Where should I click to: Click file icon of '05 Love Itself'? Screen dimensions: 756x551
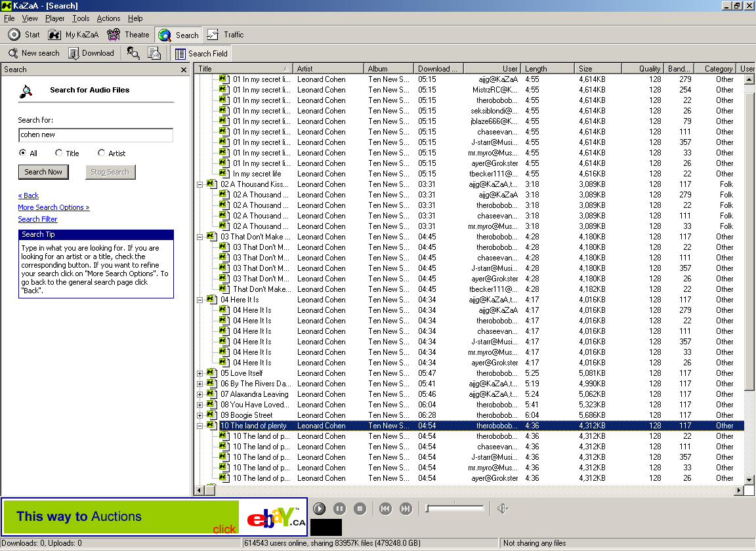[212, 373]
